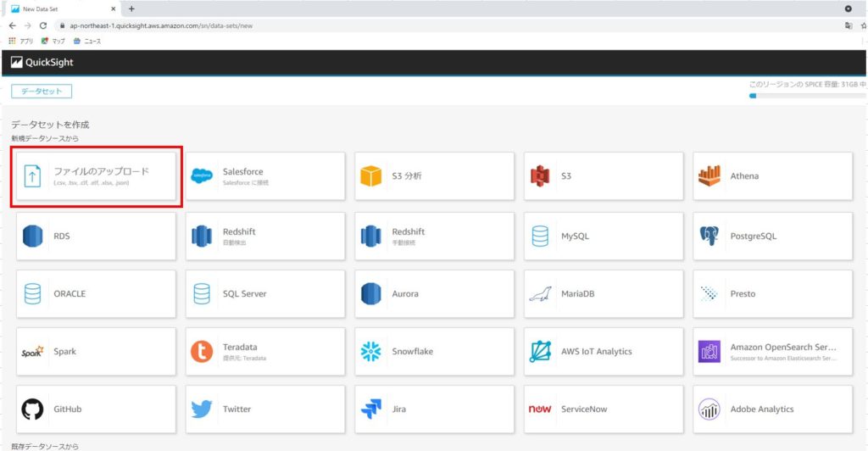
Task: Click the browser back arrow
Action: click(12, 25)
